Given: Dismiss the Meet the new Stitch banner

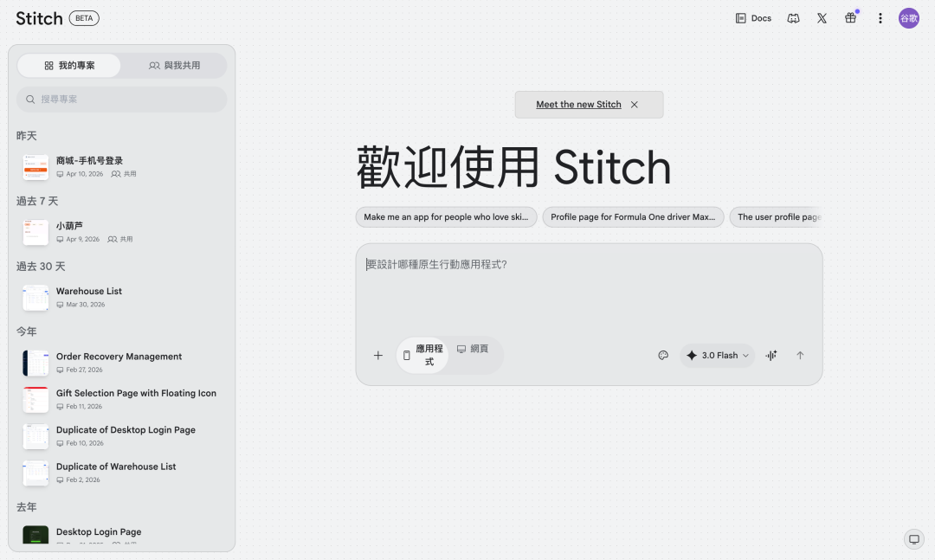Looking at the screenshot, I should click(635, 105).
